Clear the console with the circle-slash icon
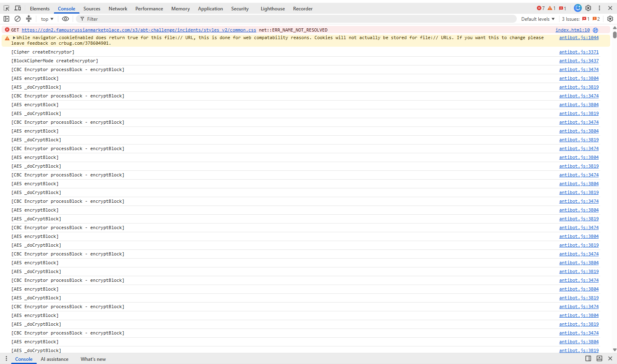The image size is (617, 364). tap(18, 19)
